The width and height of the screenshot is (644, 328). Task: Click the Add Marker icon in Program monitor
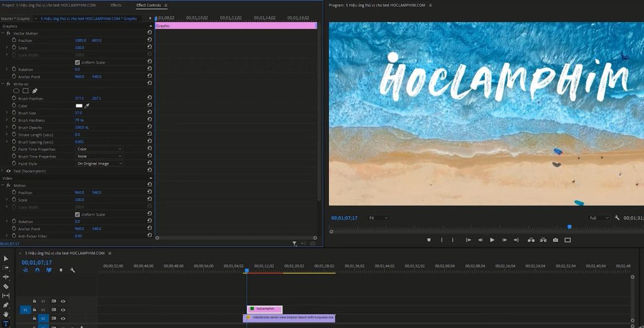(429, 240)
